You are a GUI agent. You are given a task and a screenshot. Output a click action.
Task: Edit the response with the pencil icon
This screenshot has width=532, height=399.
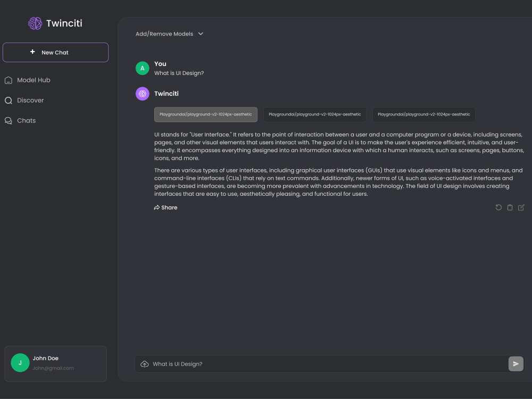[521, 207]
